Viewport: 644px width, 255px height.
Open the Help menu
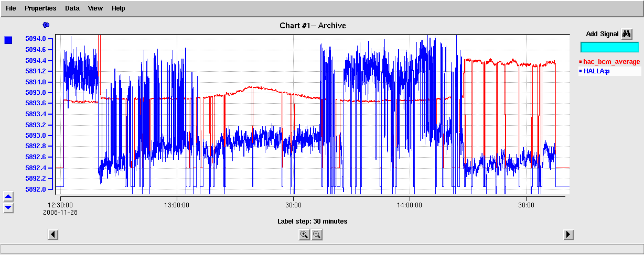(119, 8)
